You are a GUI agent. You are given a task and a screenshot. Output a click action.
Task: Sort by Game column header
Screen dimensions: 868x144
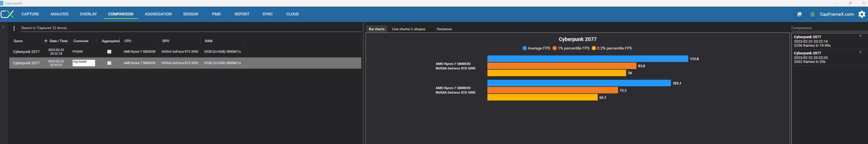[18, 41]
